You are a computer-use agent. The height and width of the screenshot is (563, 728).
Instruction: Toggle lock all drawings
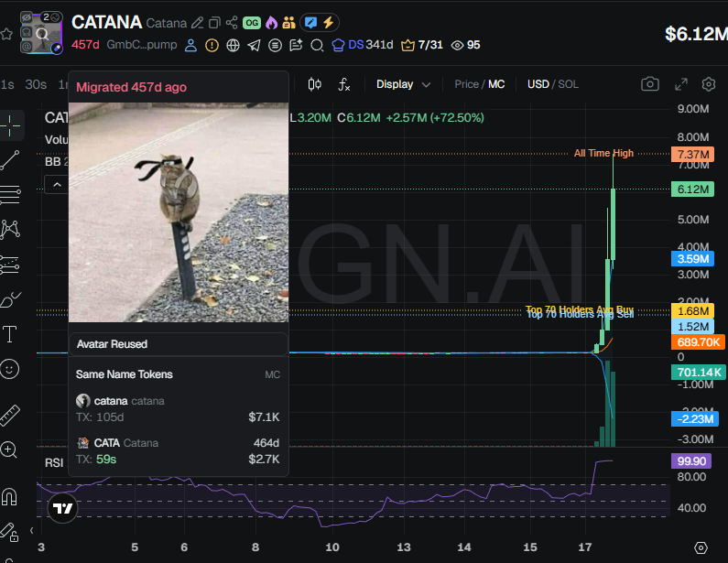pyautogui.click(x=9, y=532)
